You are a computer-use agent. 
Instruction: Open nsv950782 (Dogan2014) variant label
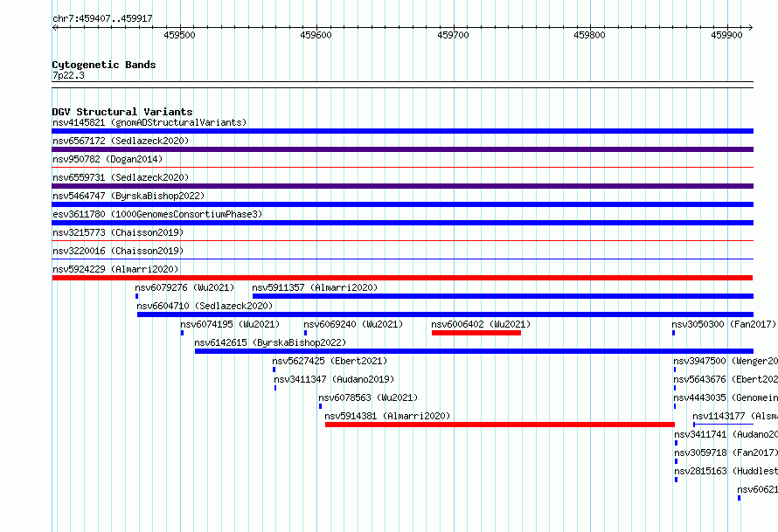tap(108, 159)
